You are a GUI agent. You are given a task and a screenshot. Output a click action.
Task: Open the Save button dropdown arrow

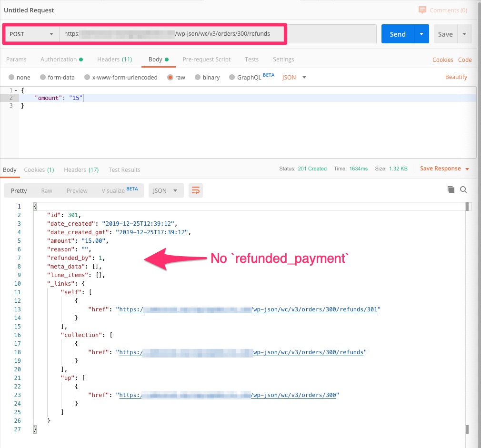pos(463,34)
